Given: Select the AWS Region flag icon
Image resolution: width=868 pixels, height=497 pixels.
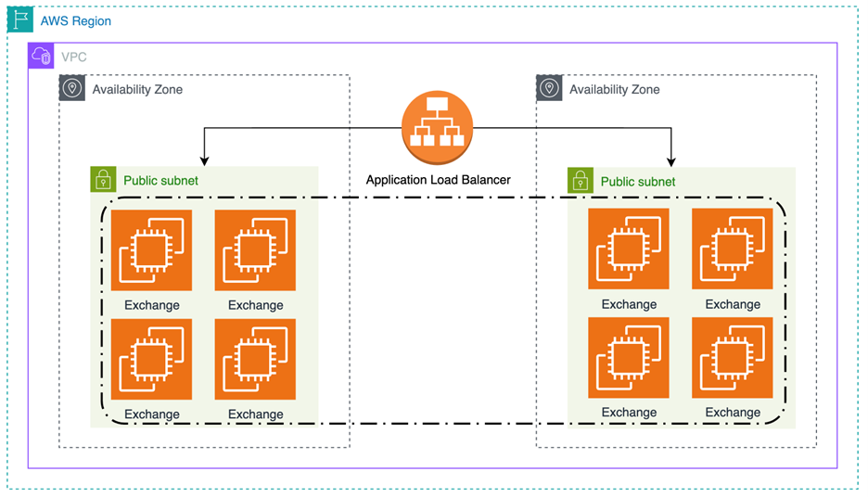Looking at the screenshot, I should pyautogui.click(x=19, y=20).
